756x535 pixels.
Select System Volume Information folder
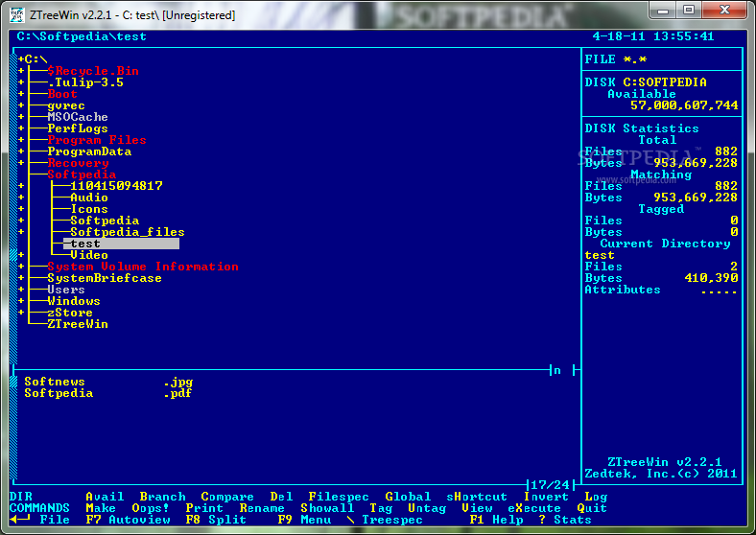coord(143,267)
